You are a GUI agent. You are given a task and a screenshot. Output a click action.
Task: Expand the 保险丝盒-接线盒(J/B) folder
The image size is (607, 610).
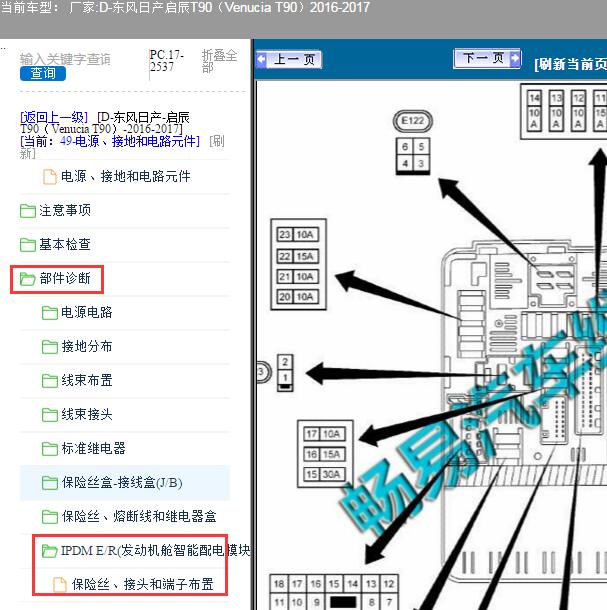click(122, 483)
